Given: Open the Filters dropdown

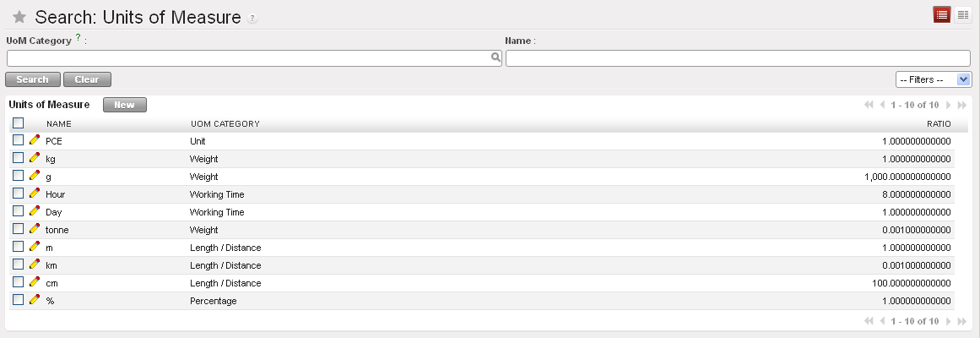Looking at the screenshot, I should 934,79.
